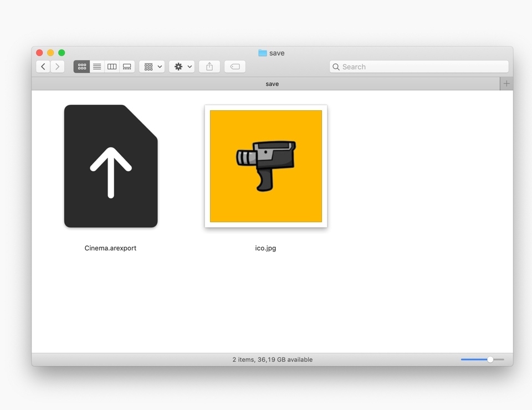The height and width of the screenshot is (410, 532).
Task: Adjust the icon size slider
Action: 483,360
